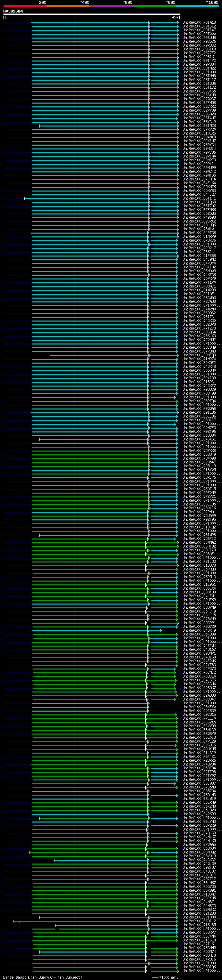
Task: Click the hit label UniRef100_A7QQG7
Action: pos(199,99)
